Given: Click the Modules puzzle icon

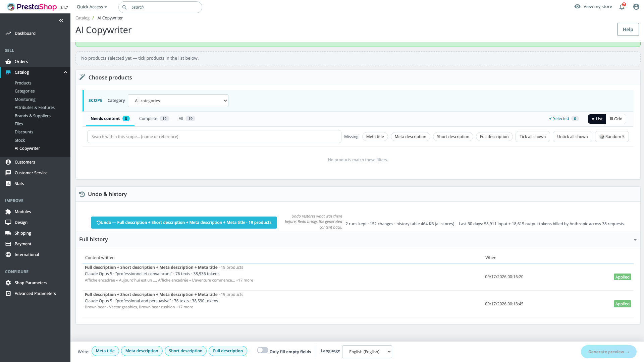Looking at the screenshot, I should [8, 212].
